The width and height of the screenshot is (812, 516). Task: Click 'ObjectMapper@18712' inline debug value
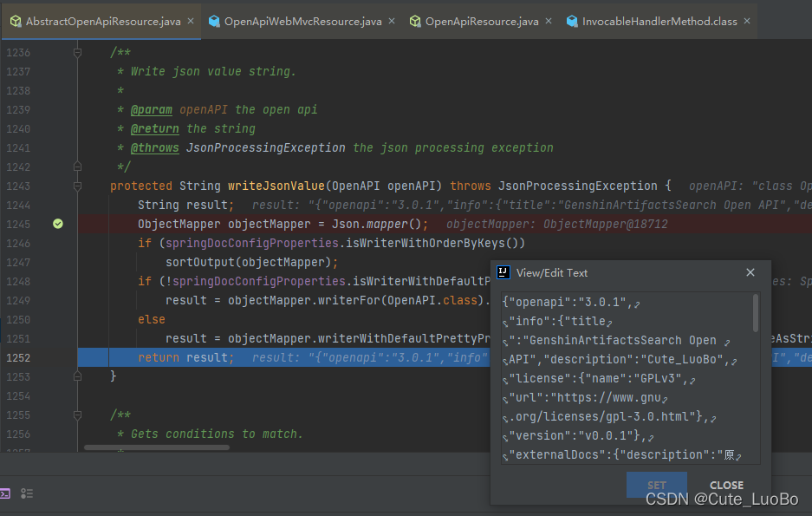[x=606, y=224]
